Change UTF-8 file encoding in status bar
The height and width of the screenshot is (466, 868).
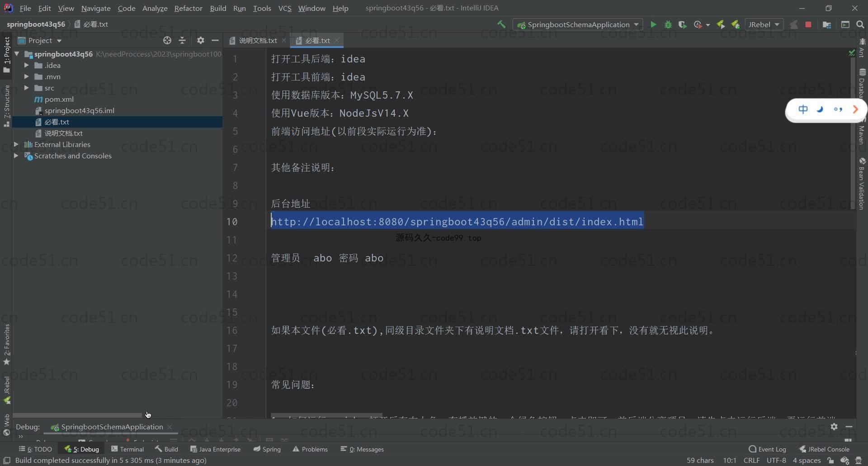tap(776, 460)
